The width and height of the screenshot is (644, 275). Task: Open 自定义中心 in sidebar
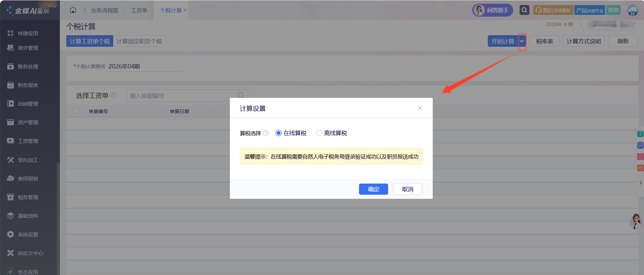pyautogui.click(x=25, y=253)
